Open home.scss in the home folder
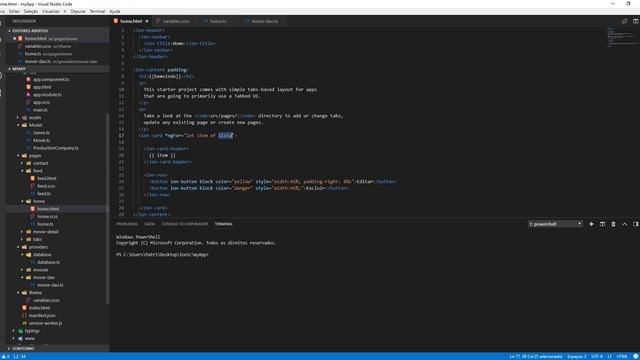Viewport: 640px width, 360px height. coord(47,216)
